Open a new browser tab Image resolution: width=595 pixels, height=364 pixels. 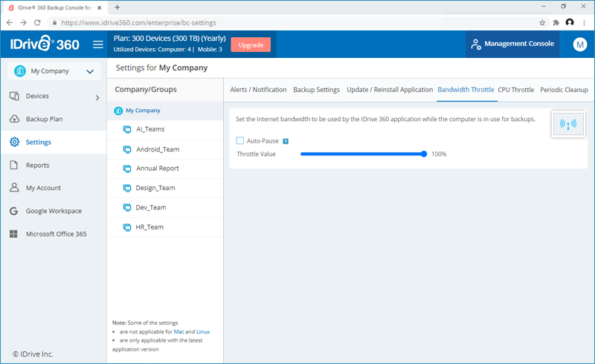click(118, 7)
